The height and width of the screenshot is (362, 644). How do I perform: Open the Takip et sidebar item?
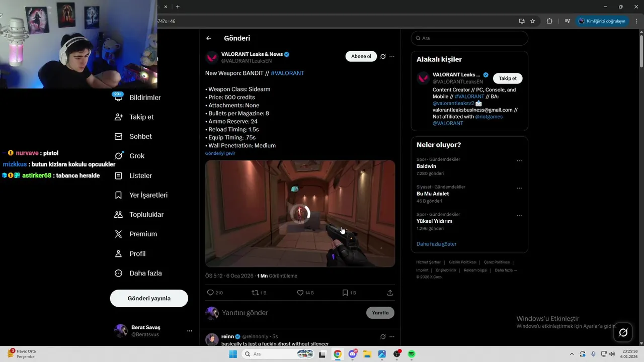(134, 117)
